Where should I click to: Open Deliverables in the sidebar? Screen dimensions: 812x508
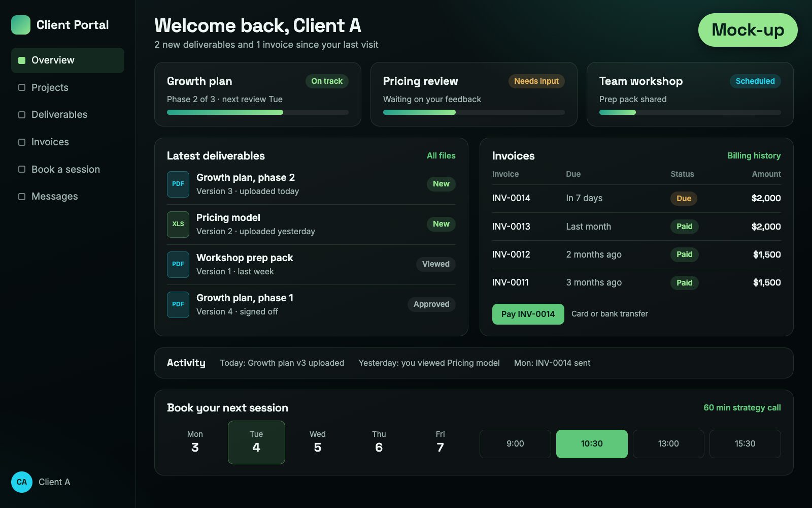[x=67, y=114]
